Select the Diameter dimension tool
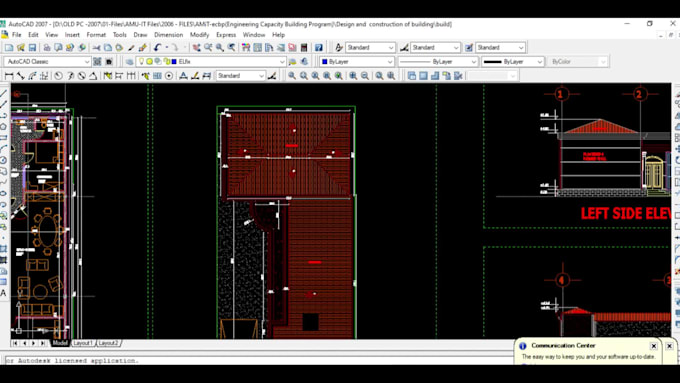 coord(82,76)
